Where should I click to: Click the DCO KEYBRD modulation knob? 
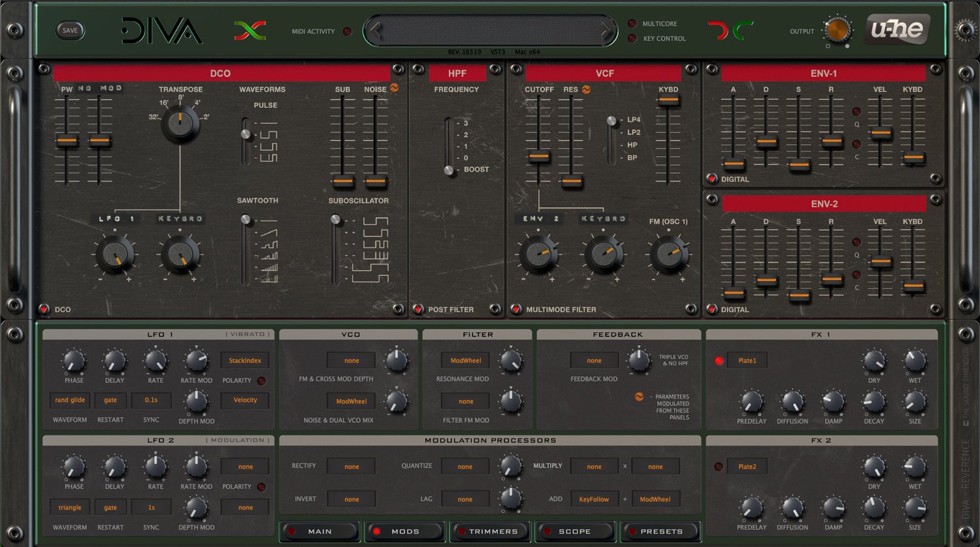(x=180, y=254)
